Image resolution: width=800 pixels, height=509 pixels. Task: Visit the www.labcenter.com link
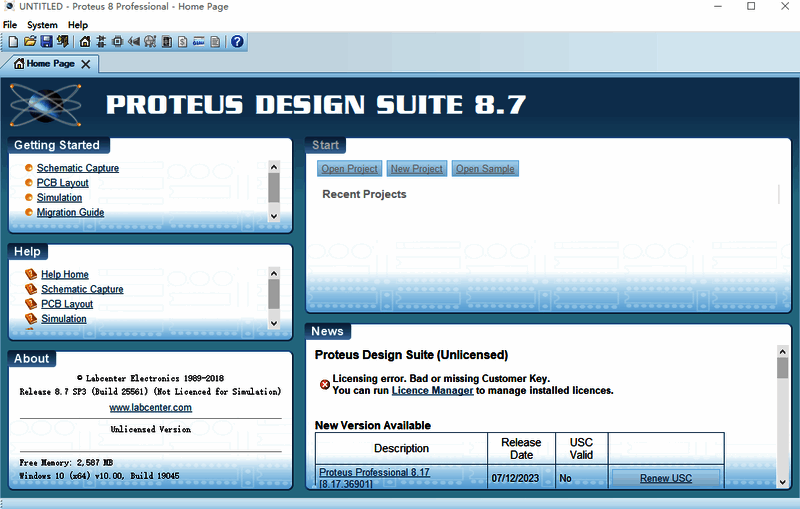151,408
